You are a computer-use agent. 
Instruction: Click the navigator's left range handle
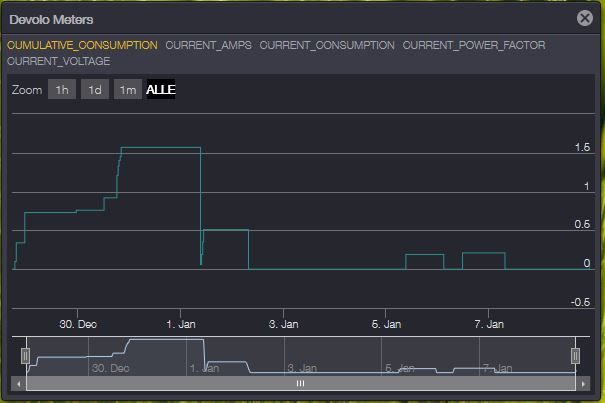26,355
